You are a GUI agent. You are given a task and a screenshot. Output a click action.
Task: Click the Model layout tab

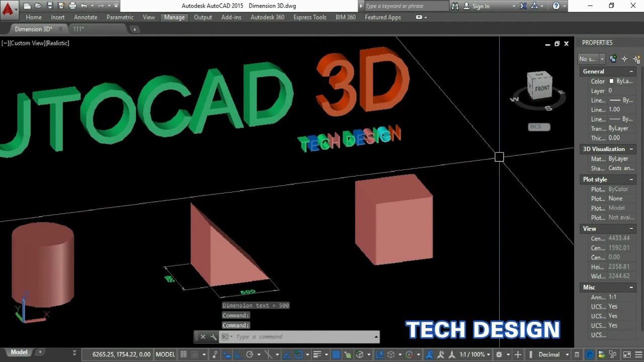click(19, 352)
